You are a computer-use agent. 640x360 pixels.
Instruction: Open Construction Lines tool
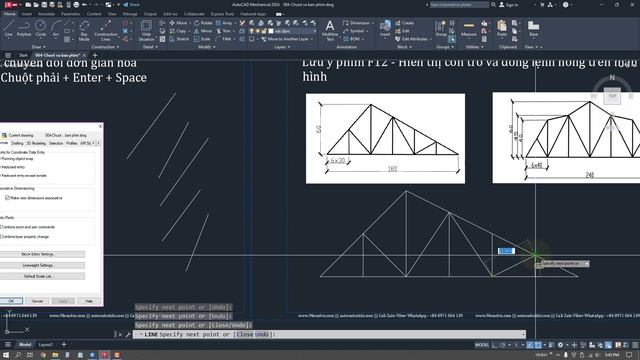click(x=106, y=31)
